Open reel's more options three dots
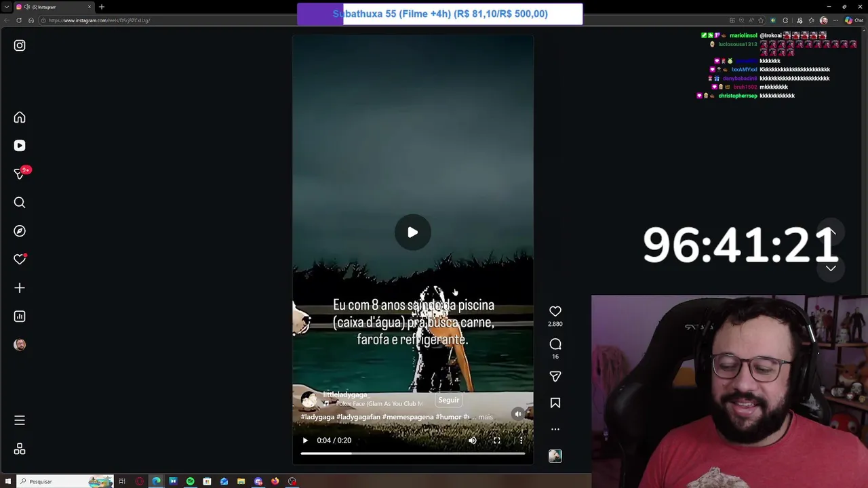The height and width of the screenshot is (488, 868). pyautogui.click(x=555, y=429)
